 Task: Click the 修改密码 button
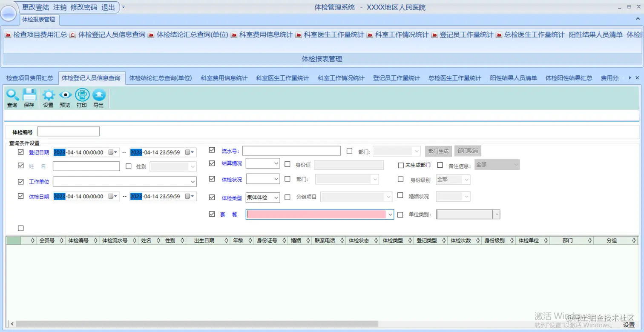[84, 7]
